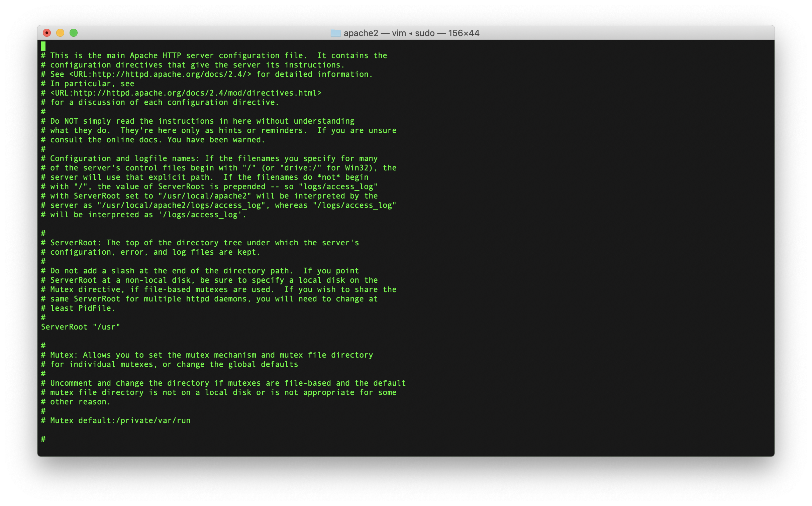Image resolution: width=812 pixels, height=506 pixels.
Task: Click the line 'consult the online docs. You have been warned.'
Action: click(153, 140)
